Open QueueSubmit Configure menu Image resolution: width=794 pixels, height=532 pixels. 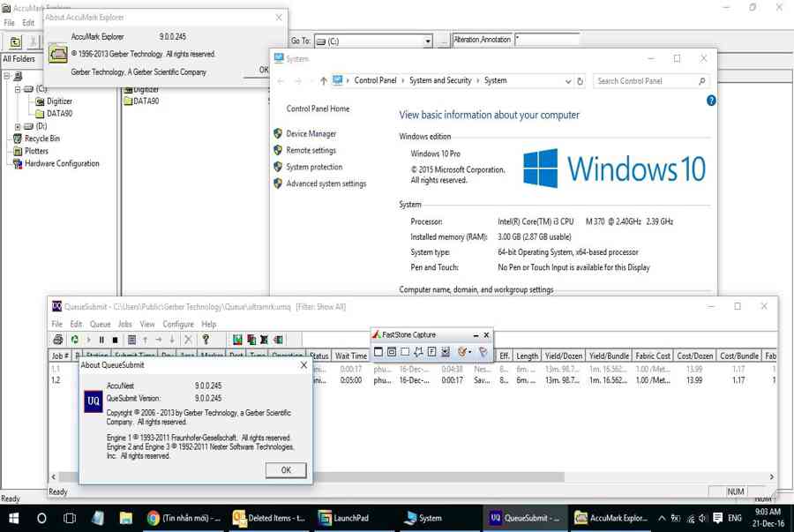point(178,324)
